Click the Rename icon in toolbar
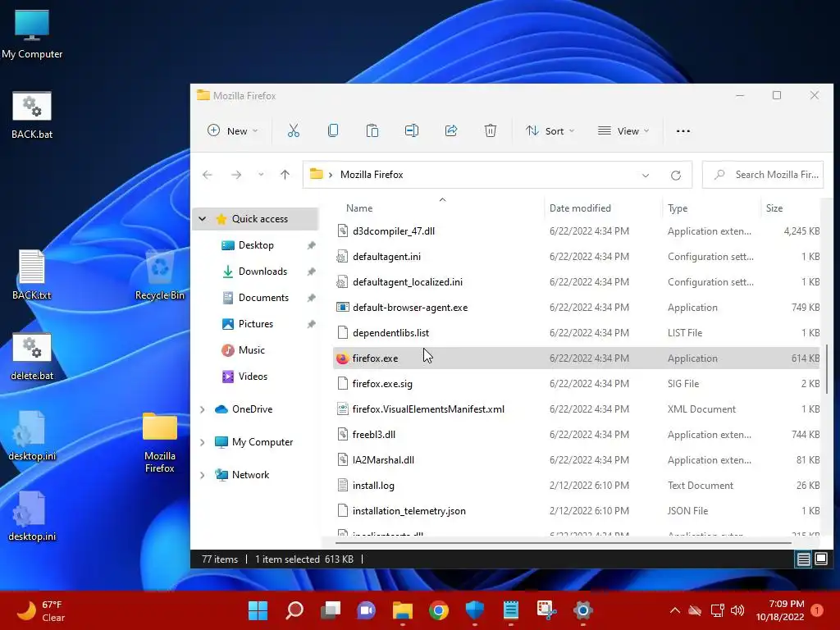This screenshot has height=630, width=840. click(412, 130)
